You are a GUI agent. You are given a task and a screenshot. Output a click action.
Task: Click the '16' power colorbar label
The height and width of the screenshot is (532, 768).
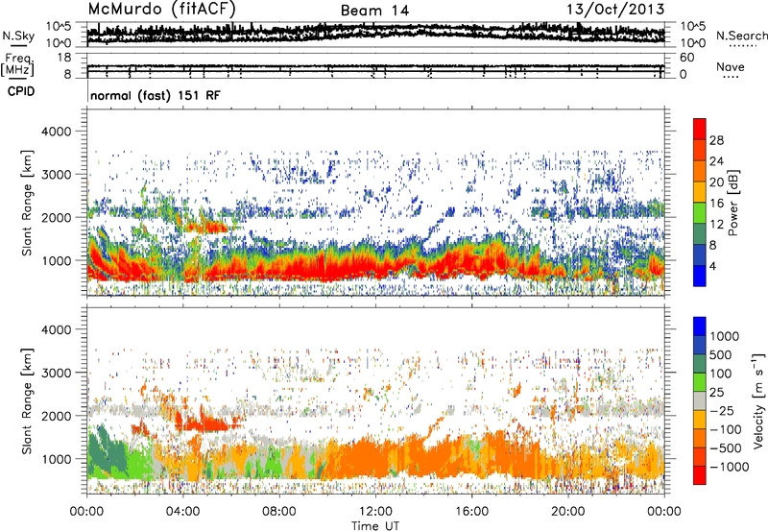pyautogui.click(x=716, y=204)
